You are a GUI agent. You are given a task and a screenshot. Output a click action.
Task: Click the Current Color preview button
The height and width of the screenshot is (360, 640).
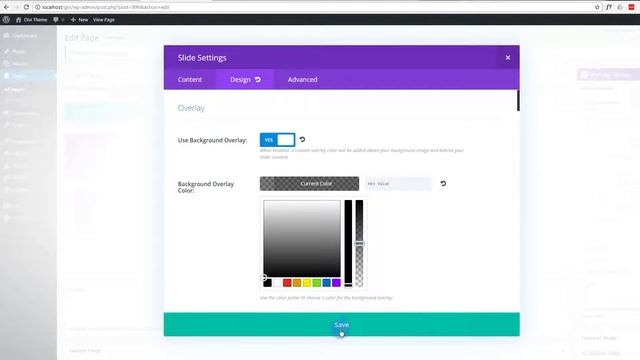click(x=309, y=184)
